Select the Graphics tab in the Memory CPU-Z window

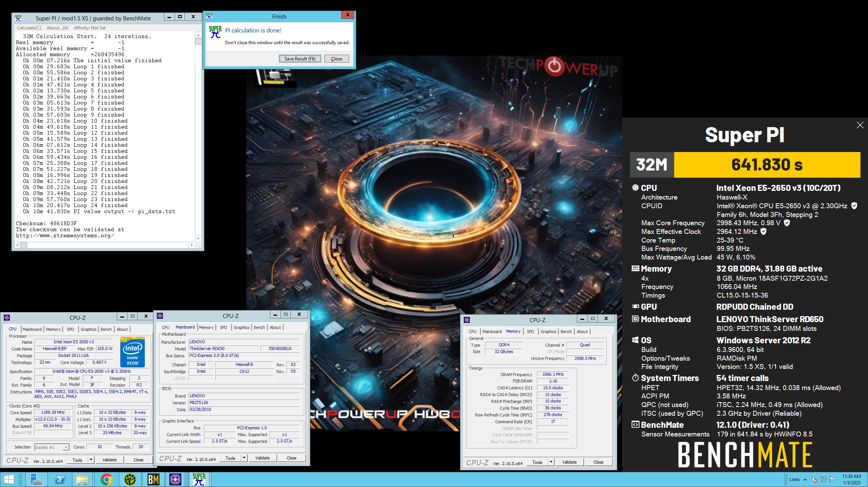[548, 332]
